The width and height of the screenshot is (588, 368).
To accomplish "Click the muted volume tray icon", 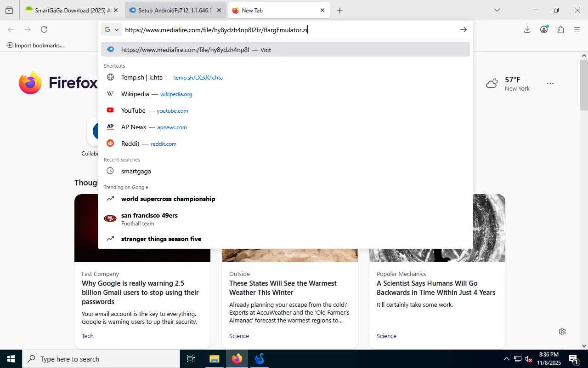I will 528,359.
